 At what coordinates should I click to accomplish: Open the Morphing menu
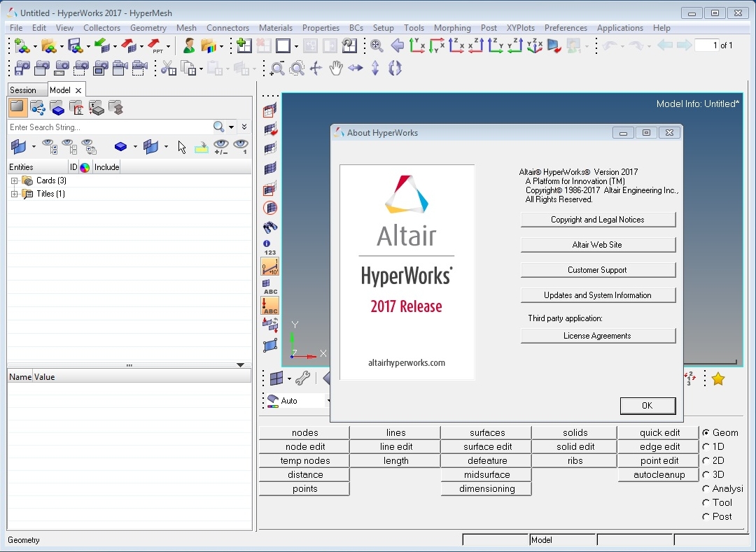click(x=452, y=28)
